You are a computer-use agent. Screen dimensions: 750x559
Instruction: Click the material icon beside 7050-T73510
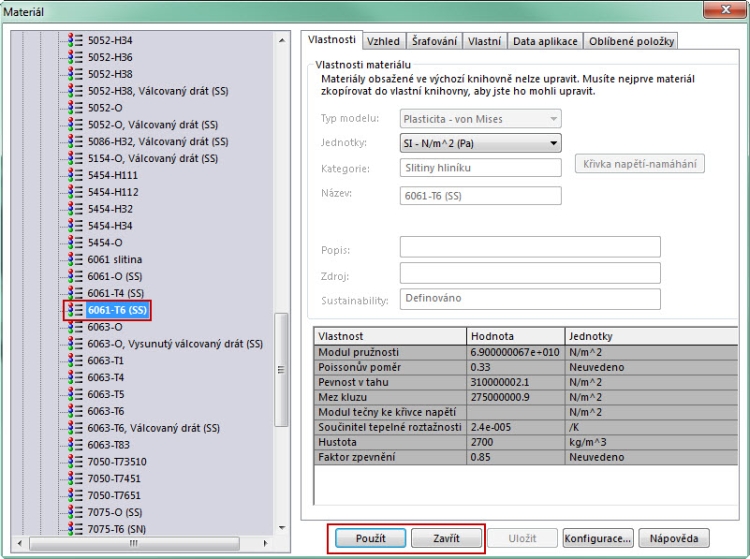click(75, 462)
